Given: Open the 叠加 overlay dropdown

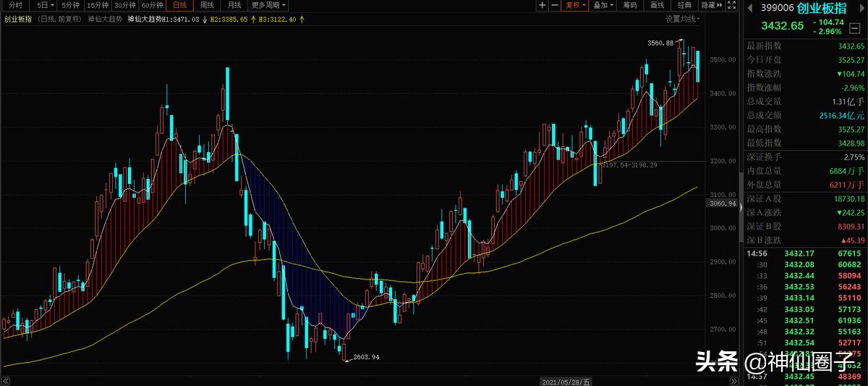Looking at the screenshot, I should [x=603, y=6].
